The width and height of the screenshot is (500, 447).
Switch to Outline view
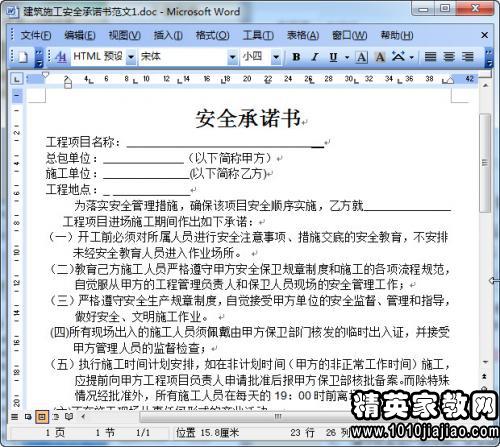(56, 417)
